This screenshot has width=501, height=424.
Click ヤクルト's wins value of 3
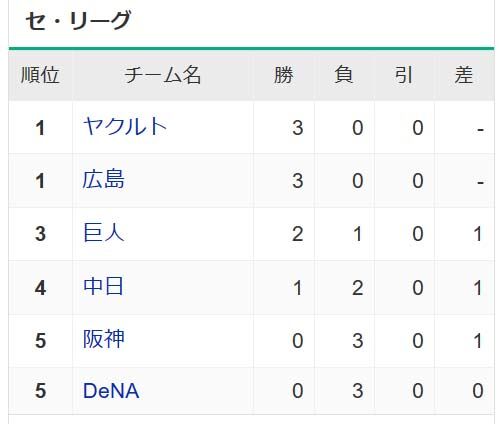pos(298,128)
